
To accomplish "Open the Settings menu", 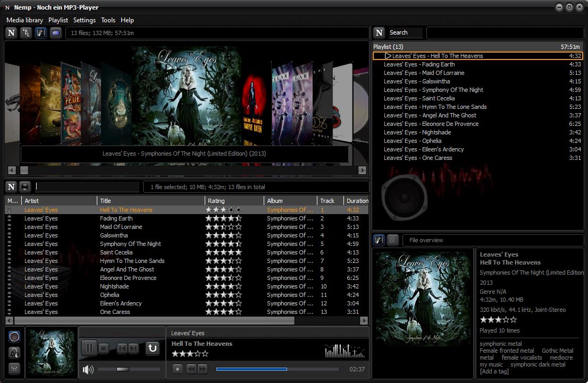I will click(x=85, y=20).
